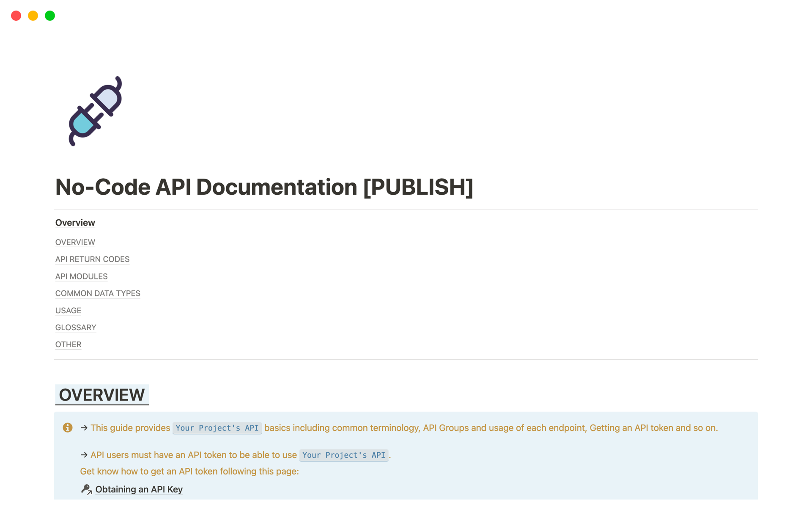Screen dimensions: 812x508
Task: Go to the API MODULES section link
Action: [x=81, y=276]
